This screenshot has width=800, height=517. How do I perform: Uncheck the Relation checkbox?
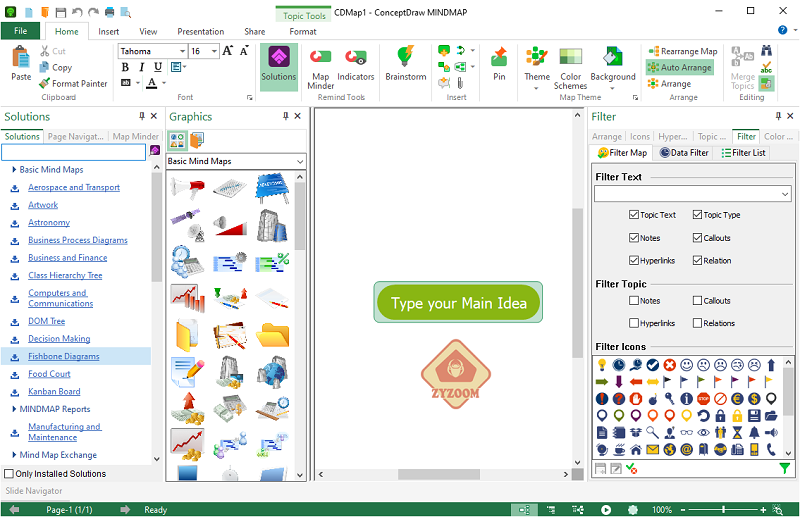697,260
